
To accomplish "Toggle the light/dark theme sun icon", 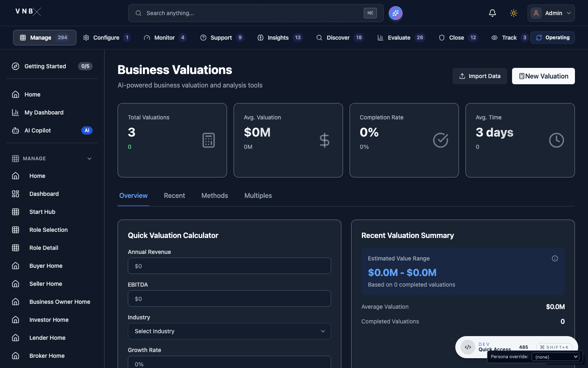I will (x=513, y=13).
